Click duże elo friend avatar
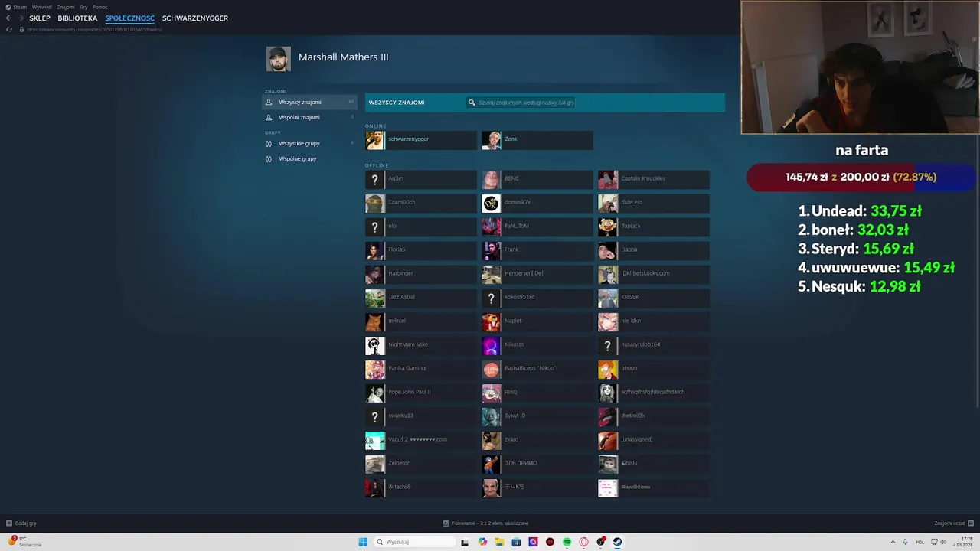The width and height of the screenshot is (980, 551). coord(608,204)
